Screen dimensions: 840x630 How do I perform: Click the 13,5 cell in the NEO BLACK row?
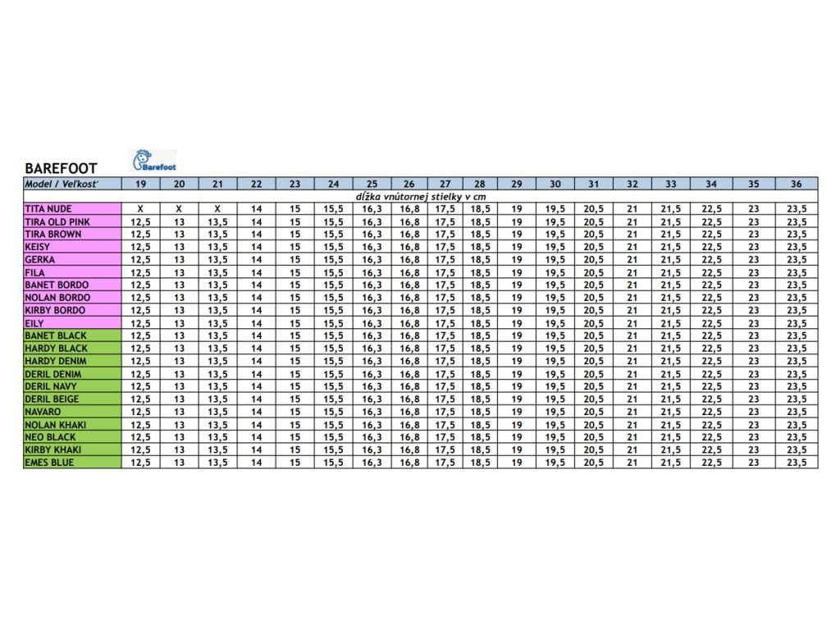(x=217, y=437)
